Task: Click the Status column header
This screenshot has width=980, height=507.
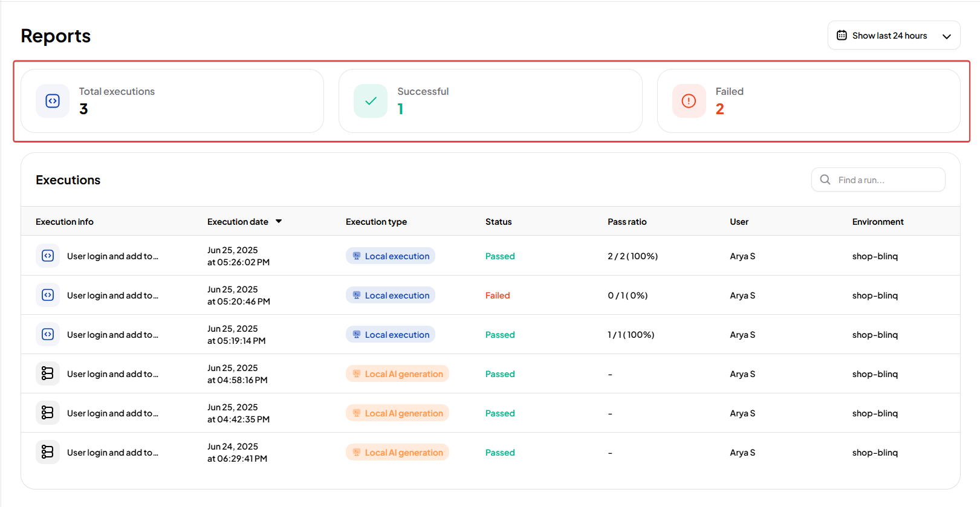Action: 499,222
